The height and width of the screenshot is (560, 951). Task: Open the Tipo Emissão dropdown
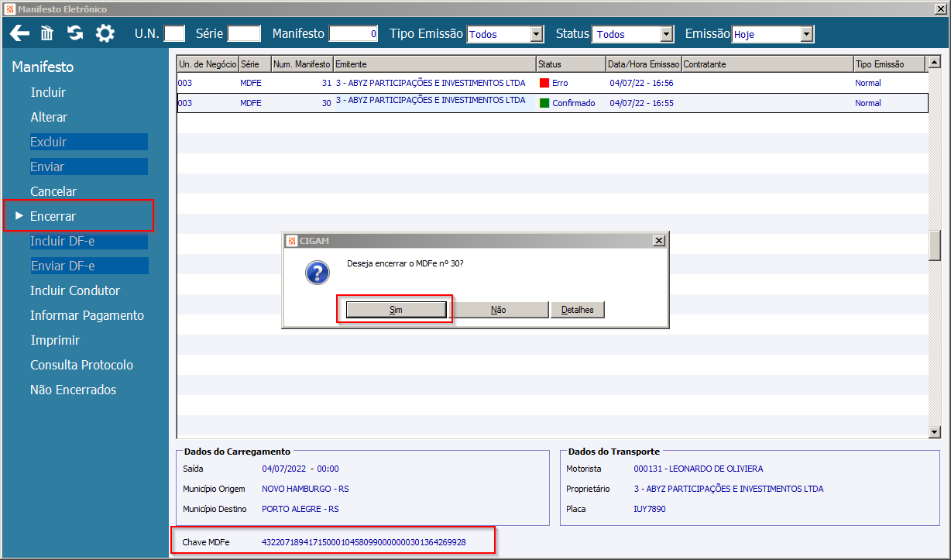(x=537, y=34)
